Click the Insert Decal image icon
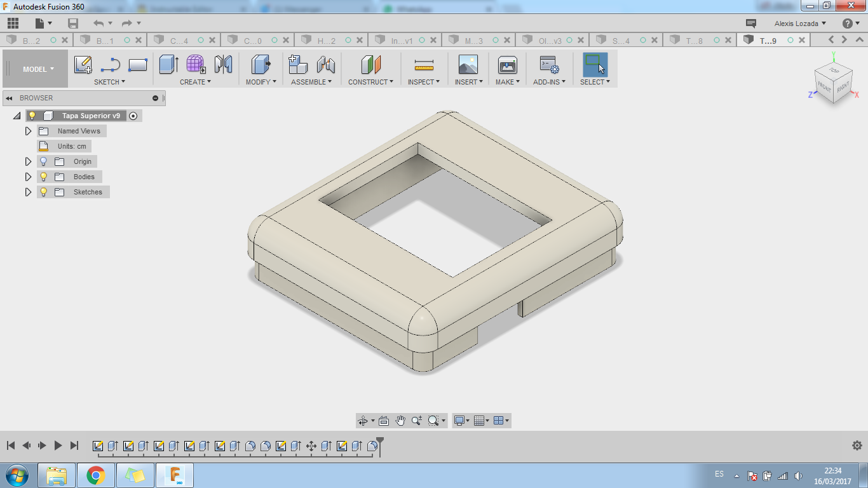 [x=468, y=65]
